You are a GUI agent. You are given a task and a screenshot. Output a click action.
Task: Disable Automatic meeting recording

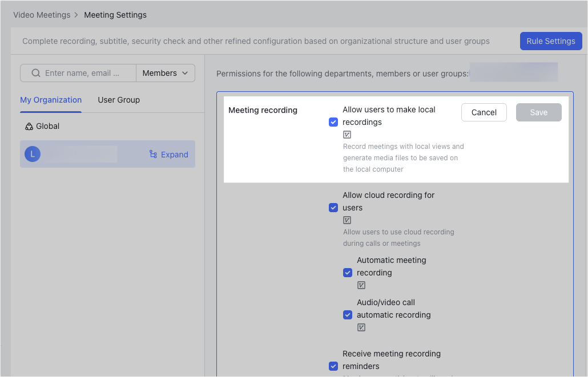tap(348, 272)
